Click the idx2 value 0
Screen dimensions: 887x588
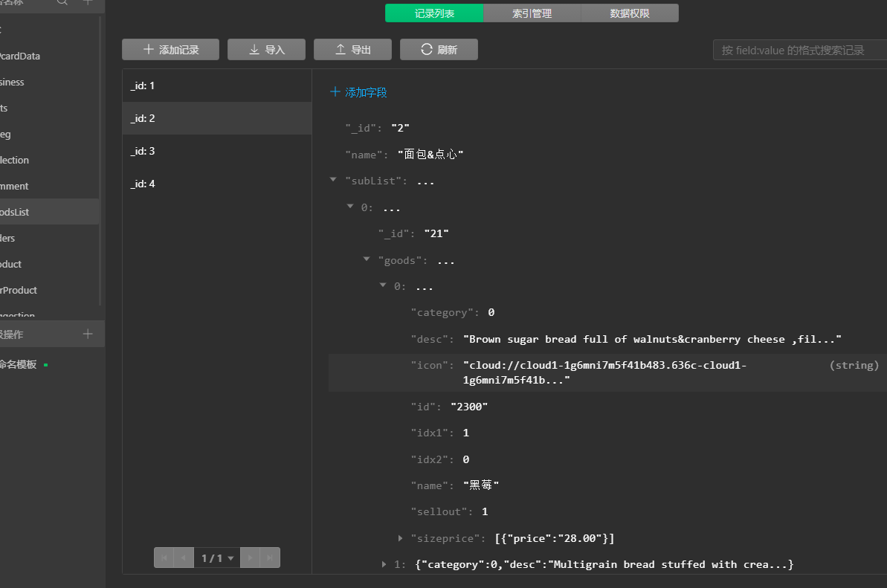pyautogui.click(x=466, y=459)
